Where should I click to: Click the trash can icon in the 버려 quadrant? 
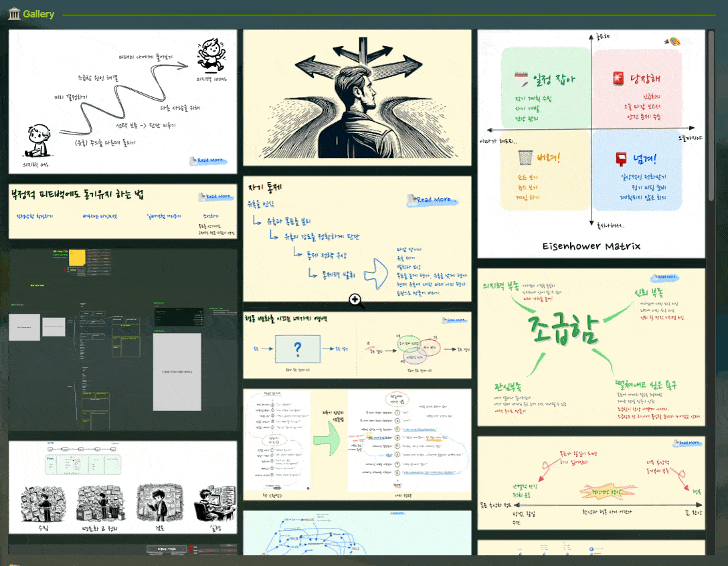pyautogui.click(x=525, y=157)
